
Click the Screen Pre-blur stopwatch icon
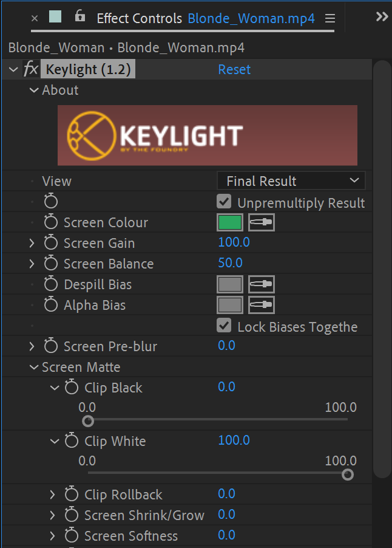click(x=51, y=346)
